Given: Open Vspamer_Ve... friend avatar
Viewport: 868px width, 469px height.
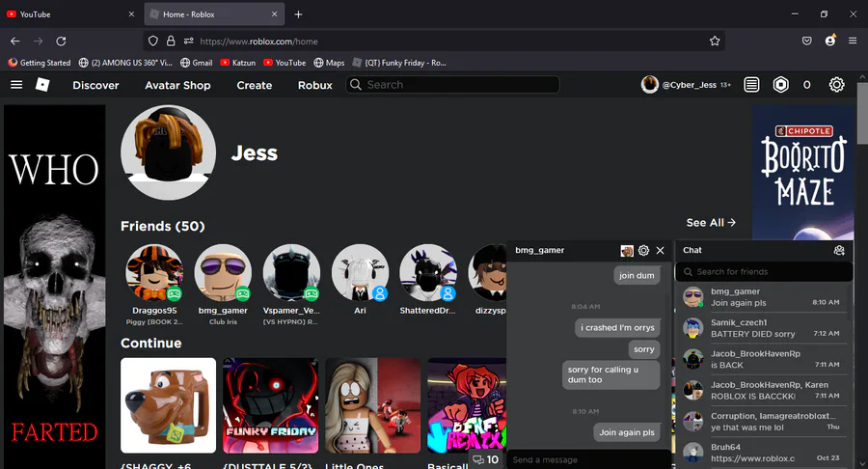Looking at the screenshot, I should click(x=291, y=272).
